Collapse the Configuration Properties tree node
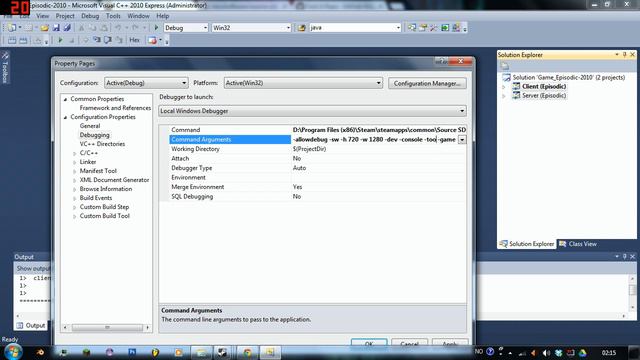This screenshot has width=640, height=360. point(65,117)
